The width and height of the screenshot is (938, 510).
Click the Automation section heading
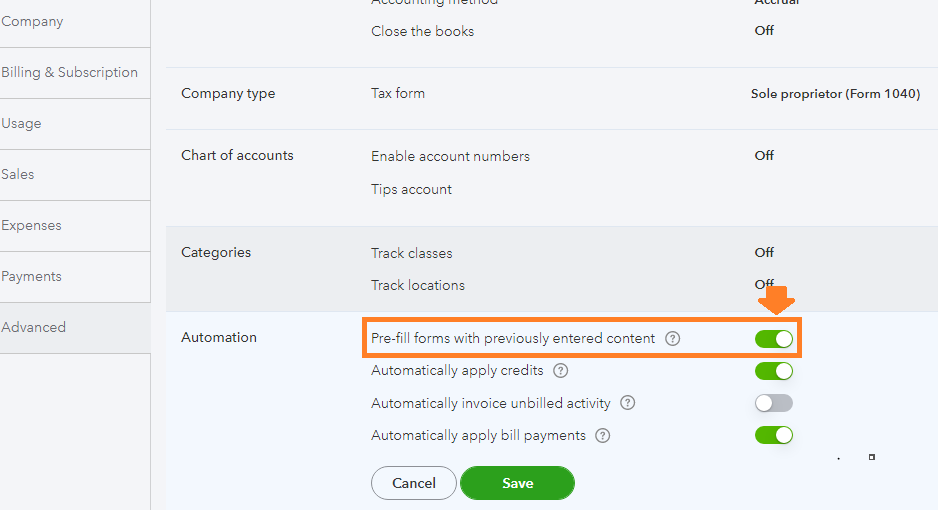pyautogui.click(x=219, y=337)
